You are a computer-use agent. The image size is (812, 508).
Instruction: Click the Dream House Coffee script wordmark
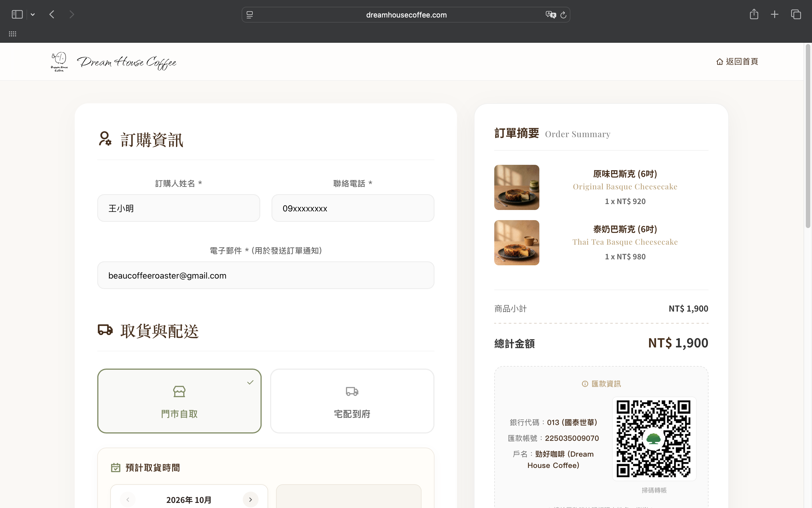[127, 62]
